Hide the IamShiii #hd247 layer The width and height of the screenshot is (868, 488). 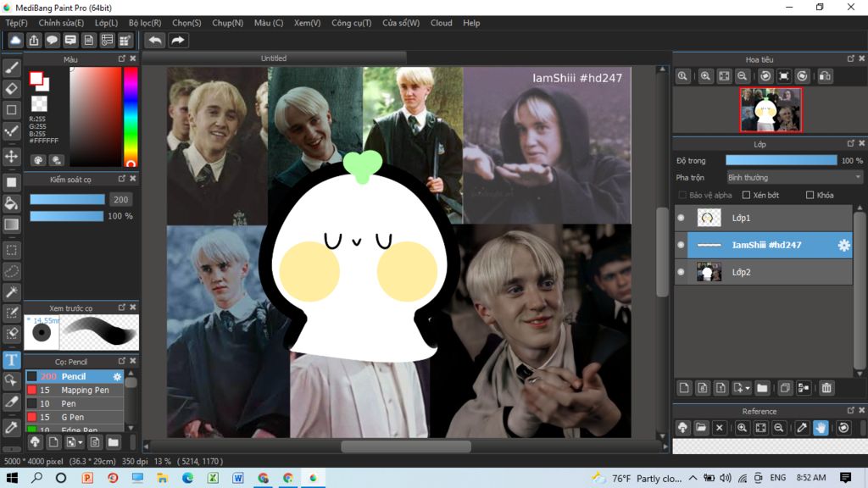(x=681, y=245)
